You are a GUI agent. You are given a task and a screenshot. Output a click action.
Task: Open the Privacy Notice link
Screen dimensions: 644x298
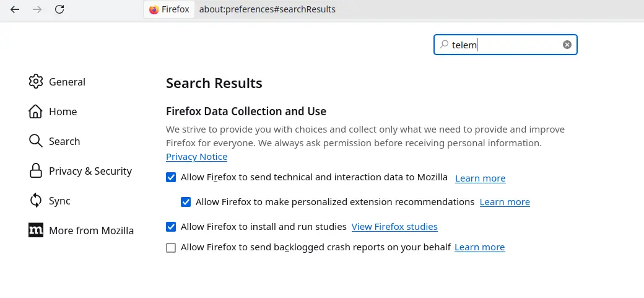[x=196, y=157]
